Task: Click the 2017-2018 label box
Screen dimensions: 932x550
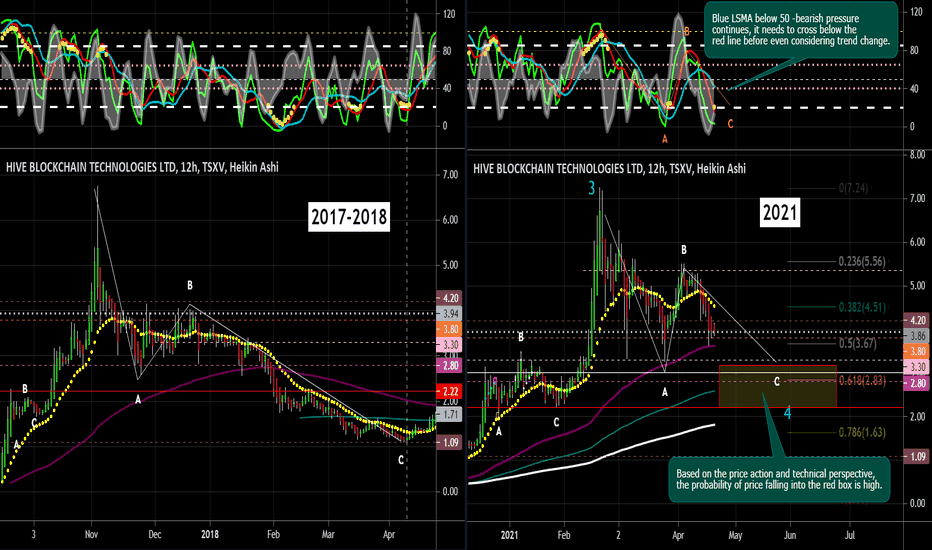Action: pyautogui.click(x=349, y=217)
